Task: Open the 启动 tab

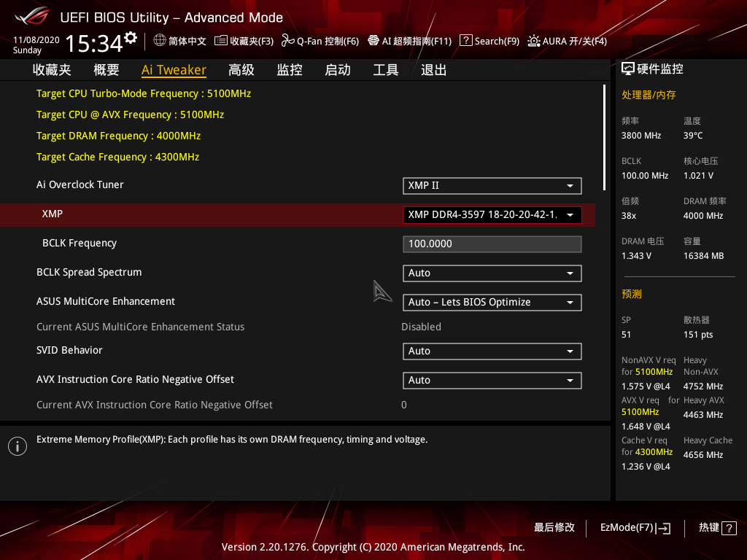Action: click(338, 70)
